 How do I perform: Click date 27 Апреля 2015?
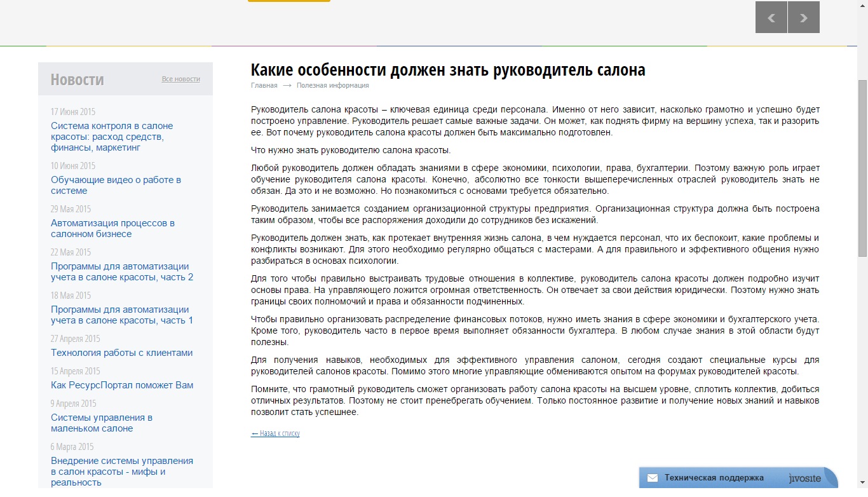(x=76, y=339)
